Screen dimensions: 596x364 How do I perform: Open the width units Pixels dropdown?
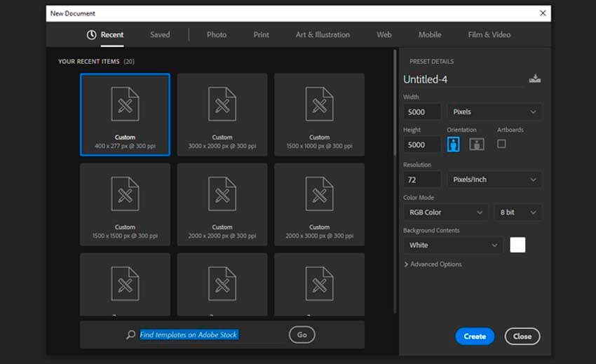click(x=494, y=112)
